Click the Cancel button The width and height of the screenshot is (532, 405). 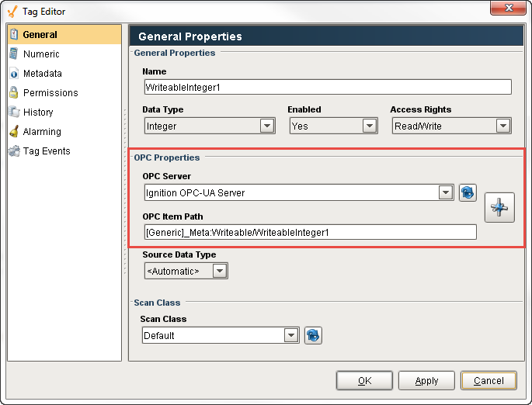489,381
